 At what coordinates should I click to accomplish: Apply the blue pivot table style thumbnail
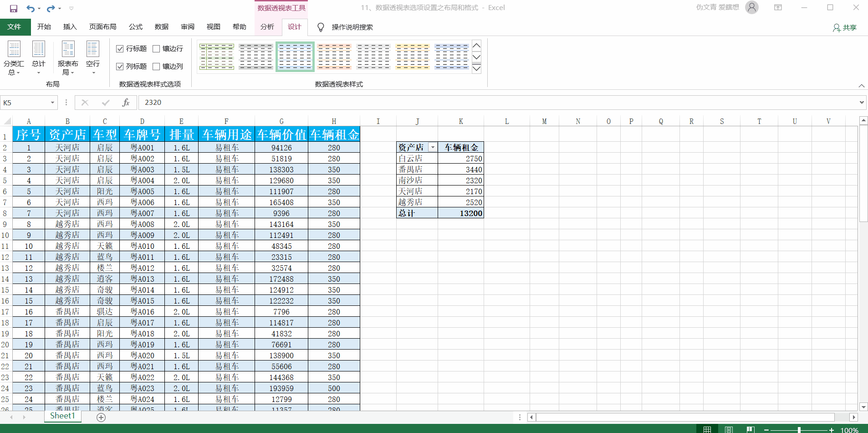(x=452, y=57)
